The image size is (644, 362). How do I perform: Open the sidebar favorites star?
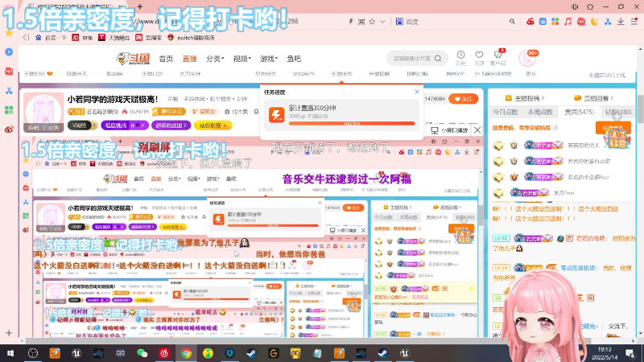9,33
